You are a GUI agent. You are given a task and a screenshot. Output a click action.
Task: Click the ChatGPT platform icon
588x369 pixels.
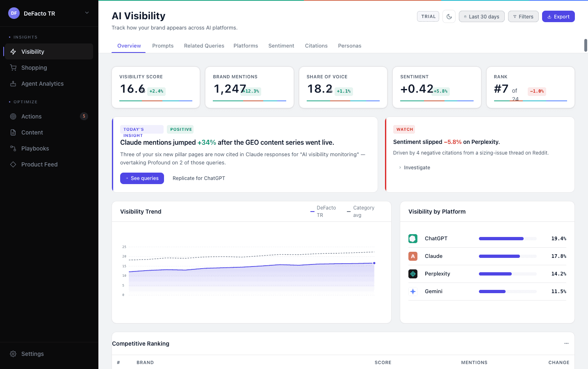click(413, 238)
